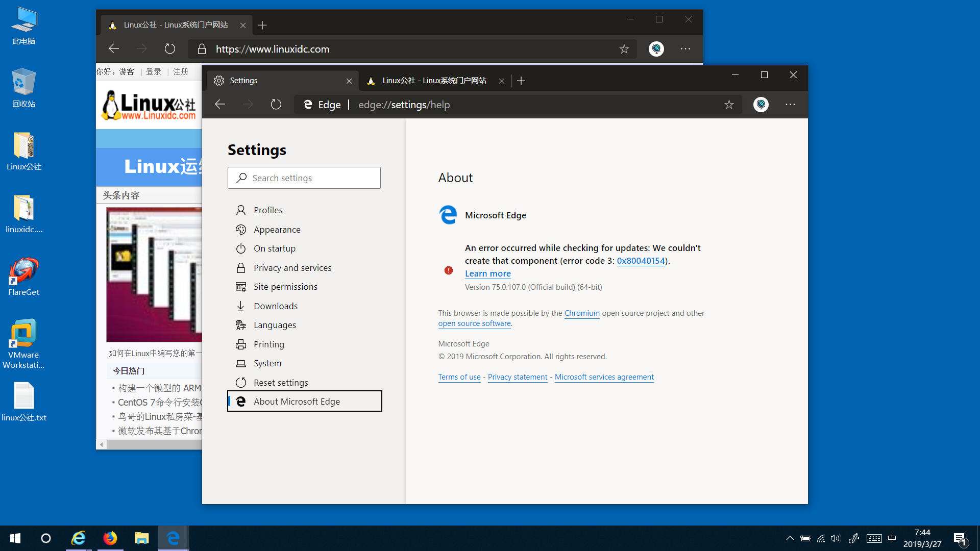The height and width of the screenshot is (551, 980).
Task: Click the headline article thumbnail on Linux公社
Action: point(154,274)
